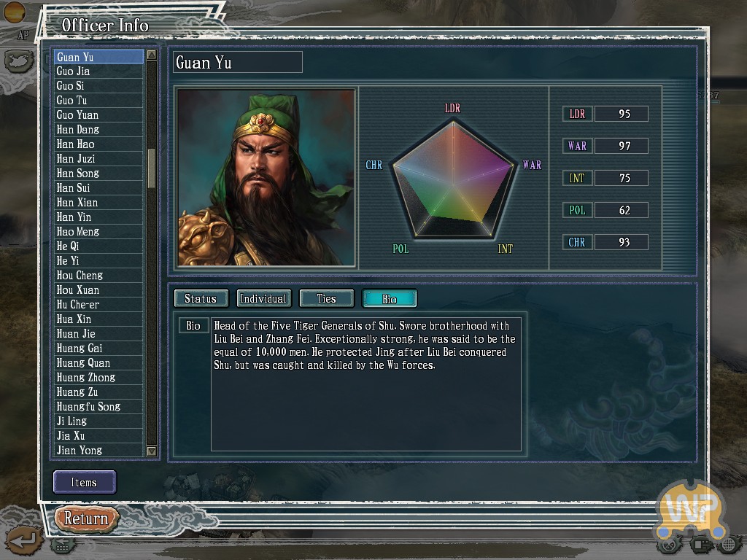The width and height of the screenshot is (747, 560).
Task: Click the sun orb icon above AP
Action: point(15,12)
